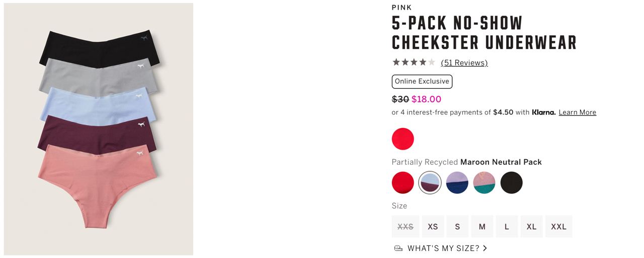The width and height of the screenshot is (644, 258).
Task: Click the Klarna Learn More link
Action: (577, 112)
